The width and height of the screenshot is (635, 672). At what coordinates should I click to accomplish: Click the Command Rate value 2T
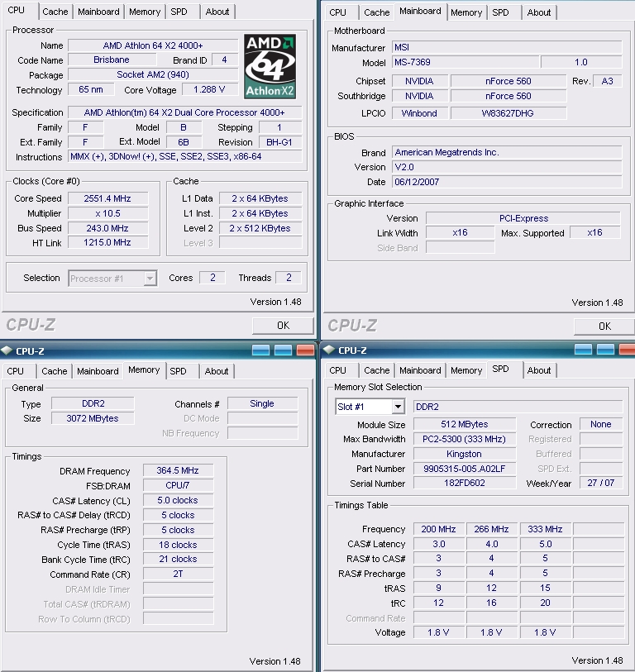tap(178, 574)
